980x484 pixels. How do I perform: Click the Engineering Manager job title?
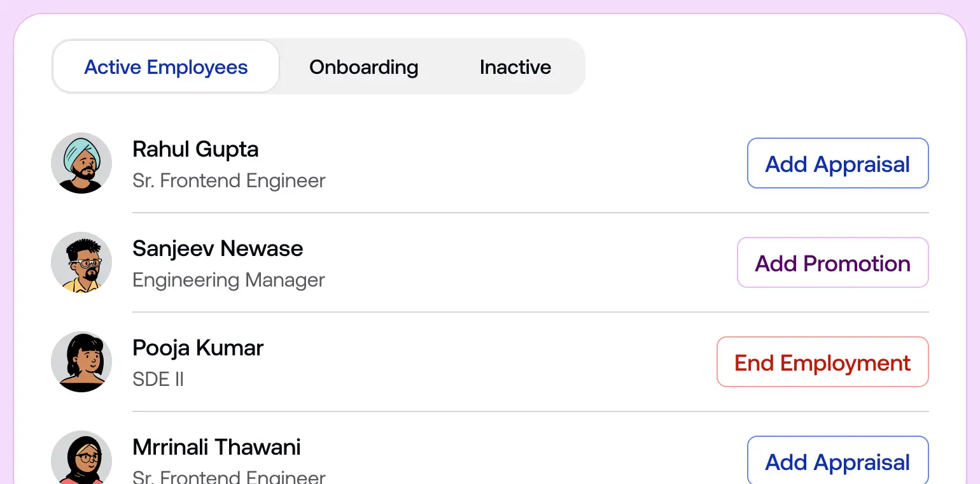click(x=228, y=280)
